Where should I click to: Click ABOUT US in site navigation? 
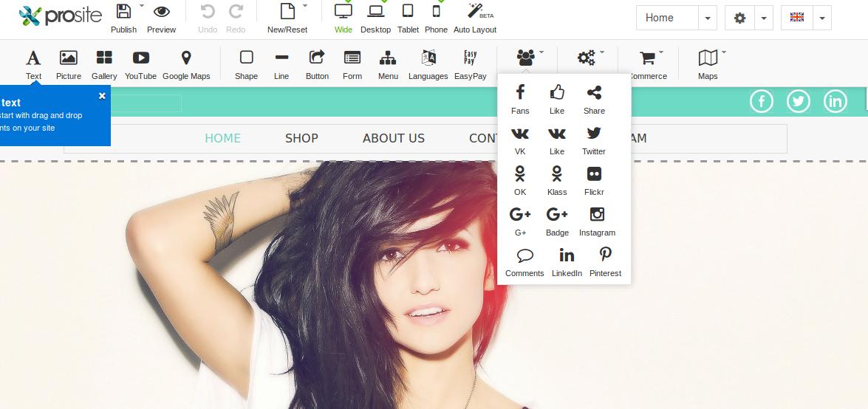coord(394,138)
